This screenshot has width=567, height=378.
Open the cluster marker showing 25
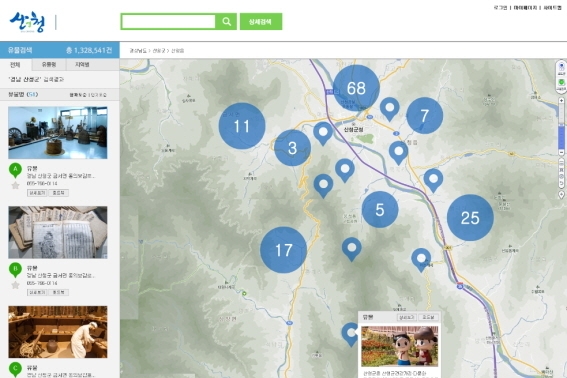(470, 218)
